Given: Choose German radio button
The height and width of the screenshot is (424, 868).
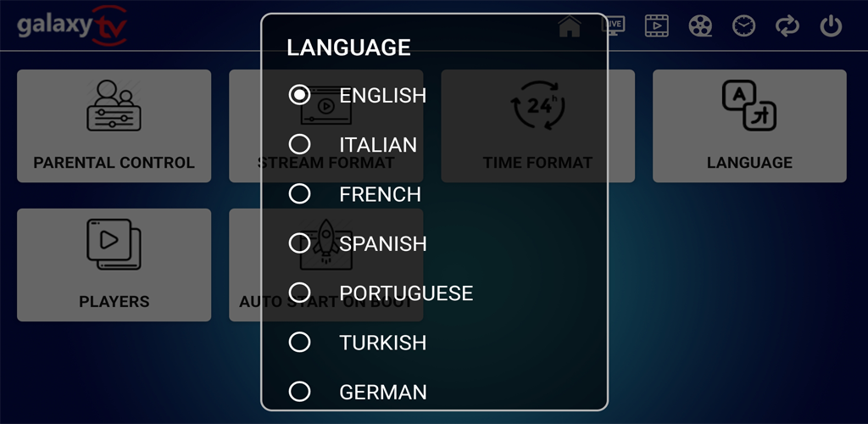Looking at the screenshot, I should (x=299, y=392).
